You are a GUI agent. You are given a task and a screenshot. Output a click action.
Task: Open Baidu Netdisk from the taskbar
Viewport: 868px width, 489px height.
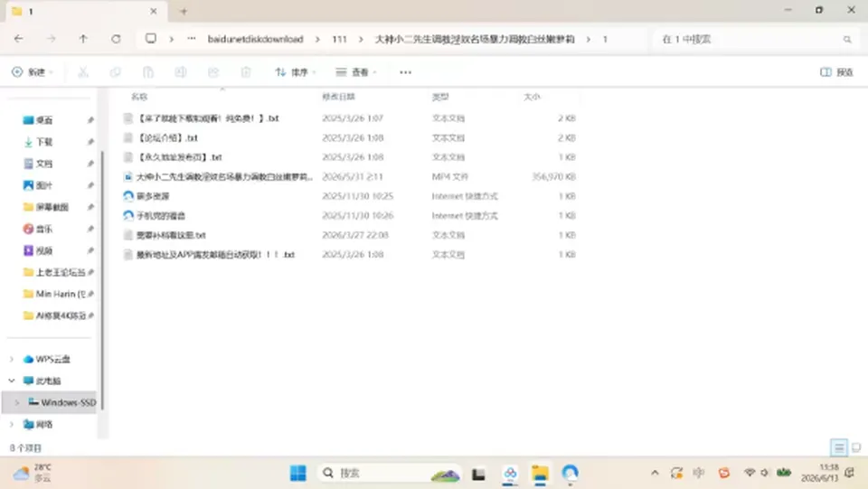510,473
